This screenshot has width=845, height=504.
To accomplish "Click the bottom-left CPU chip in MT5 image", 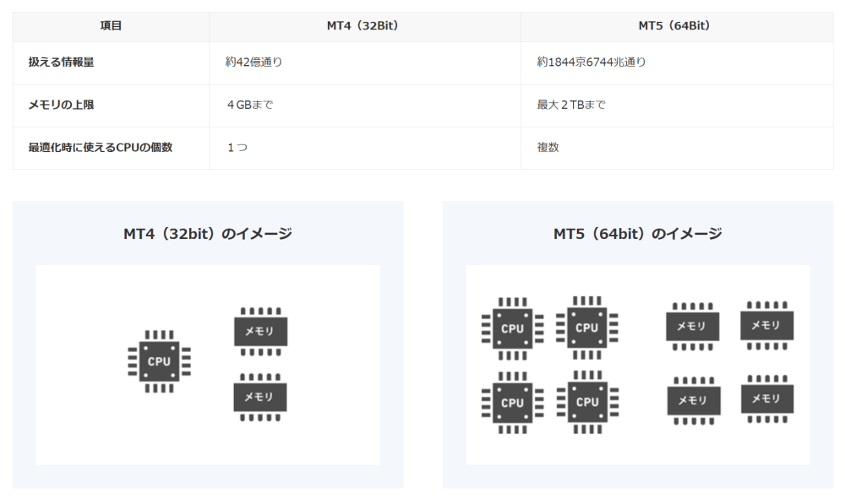I will (513, 403).
